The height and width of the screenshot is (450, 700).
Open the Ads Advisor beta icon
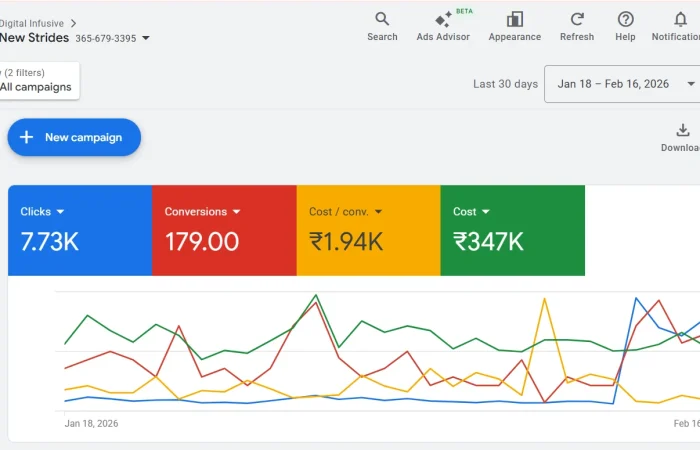443,20
